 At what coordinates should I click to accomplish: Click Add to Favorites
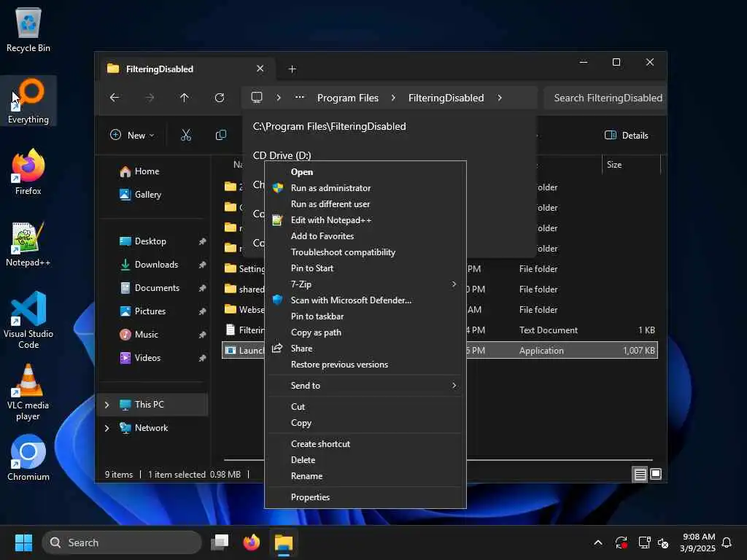coord(365,236)
